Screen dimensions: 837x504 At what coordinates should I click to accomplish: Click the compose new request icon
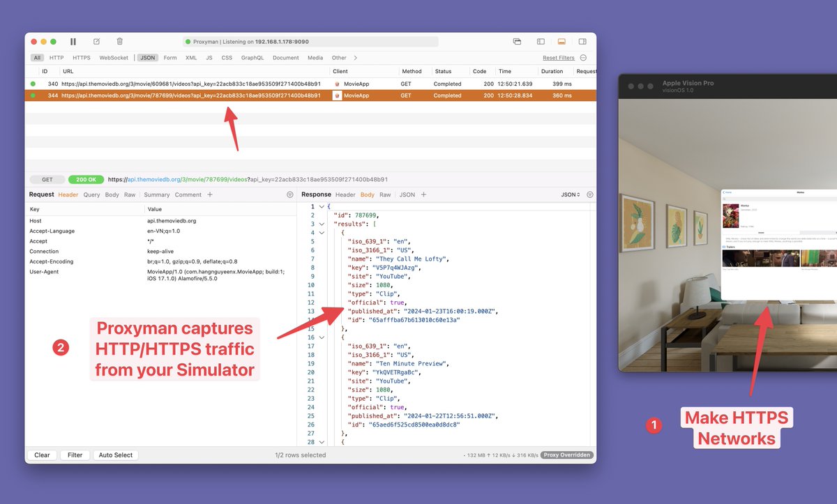tap(96, 42)
